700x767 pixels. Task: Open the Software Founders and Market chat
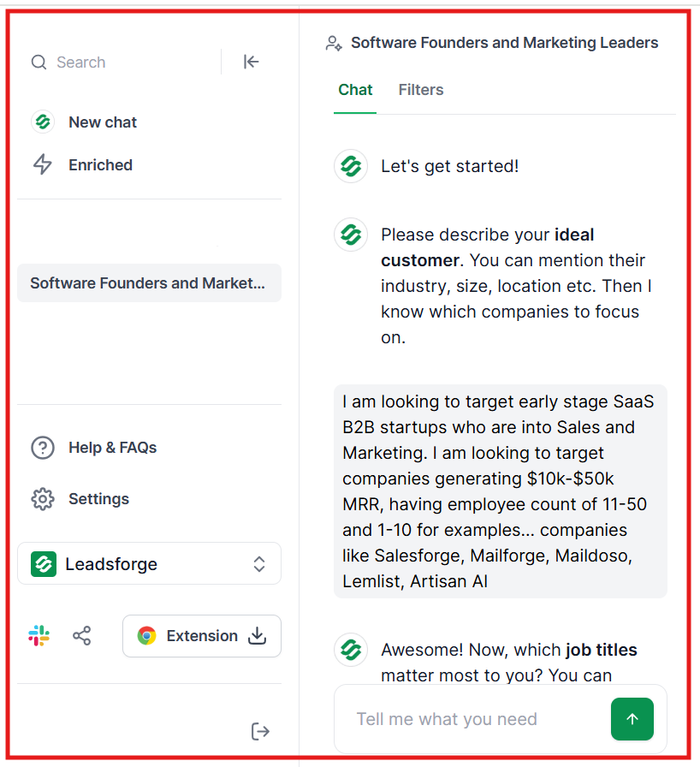149,282
